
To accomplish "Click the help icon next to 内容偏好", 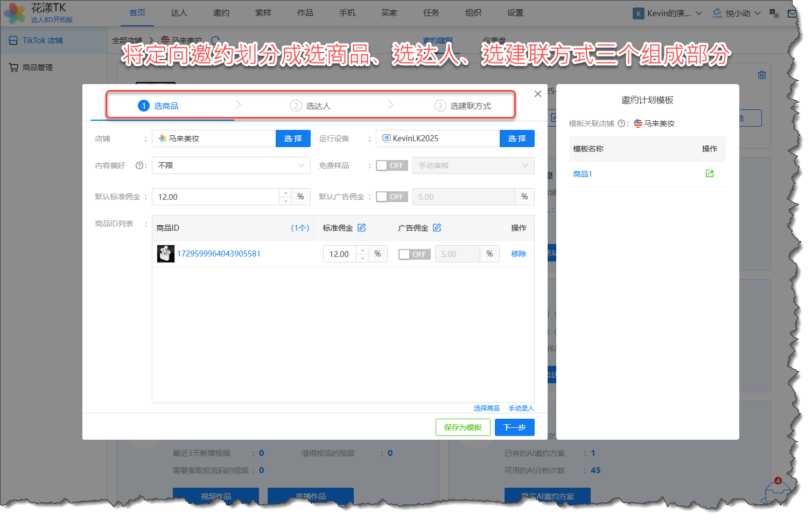I will pos(139,165).
